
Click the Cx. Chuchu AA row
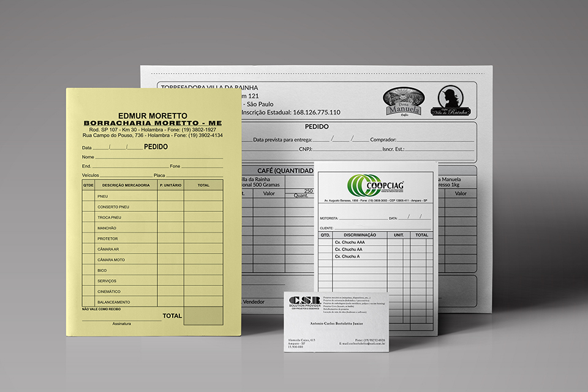point(375,249)
